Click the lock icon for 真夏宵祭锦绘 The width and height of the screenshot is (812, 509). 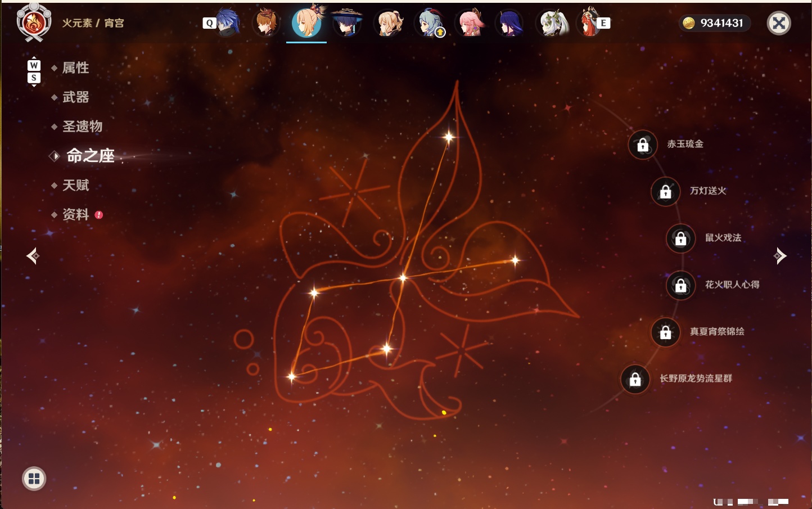coord(665,332)
